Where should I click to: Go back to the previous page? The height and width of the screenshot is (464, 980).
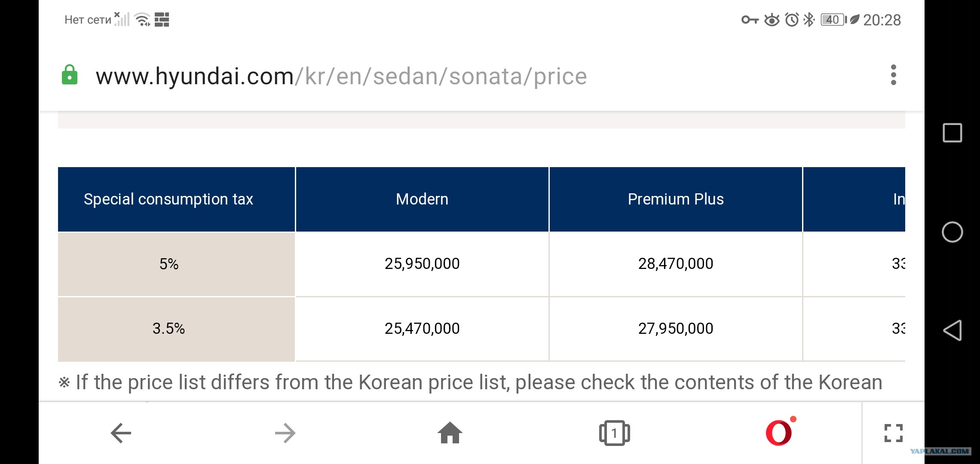(121, 433)
